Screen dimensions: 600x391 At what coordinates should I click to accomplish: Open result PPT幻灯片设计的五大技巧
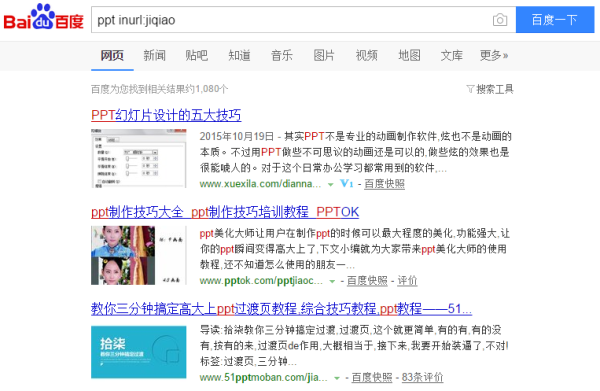click(166, 115)
